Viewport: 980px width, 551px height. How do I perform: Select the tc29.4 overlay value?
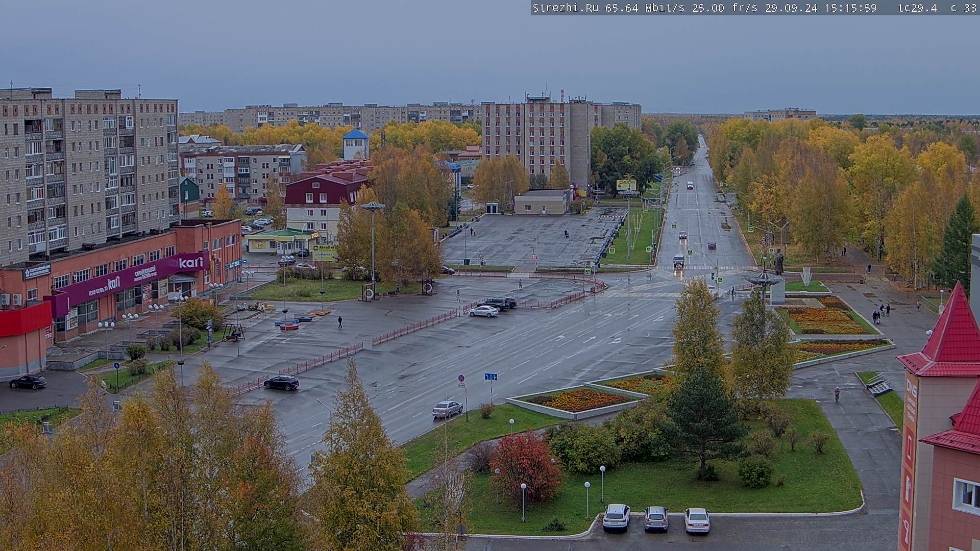click(917, 8)
